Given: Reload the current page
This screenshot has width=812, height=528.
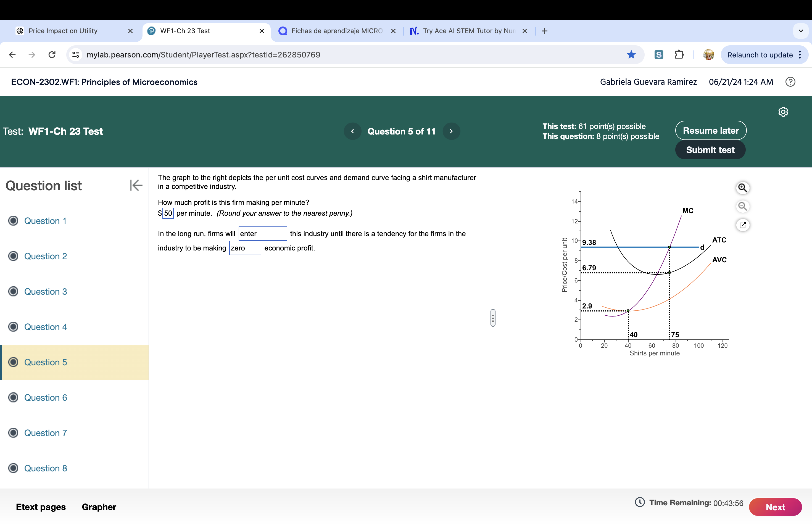Looking at the screenshot, I should [x=52, y=55].
